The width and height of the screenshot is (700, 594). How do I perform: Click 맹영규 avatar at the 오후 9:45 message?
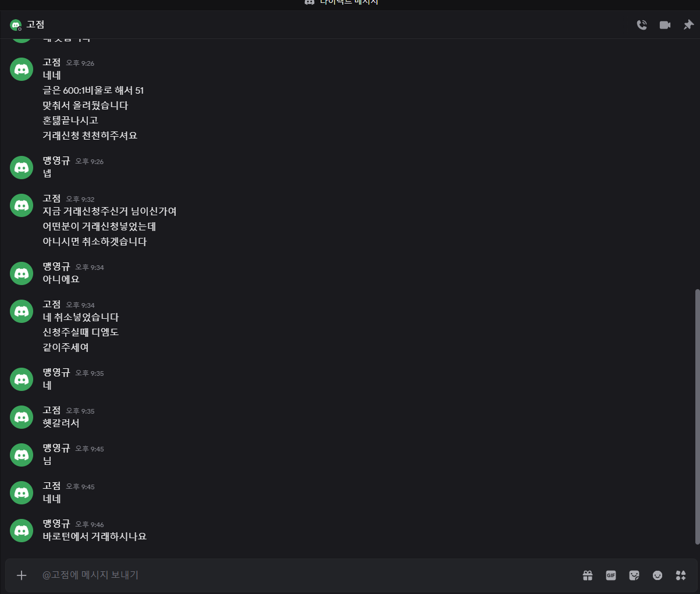coord(22,455)
